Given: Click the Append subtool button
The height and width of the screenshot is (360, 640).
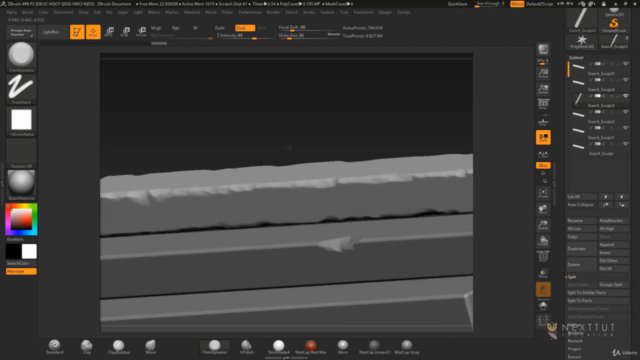Looking at the screenshot, I should click(613, 244).
